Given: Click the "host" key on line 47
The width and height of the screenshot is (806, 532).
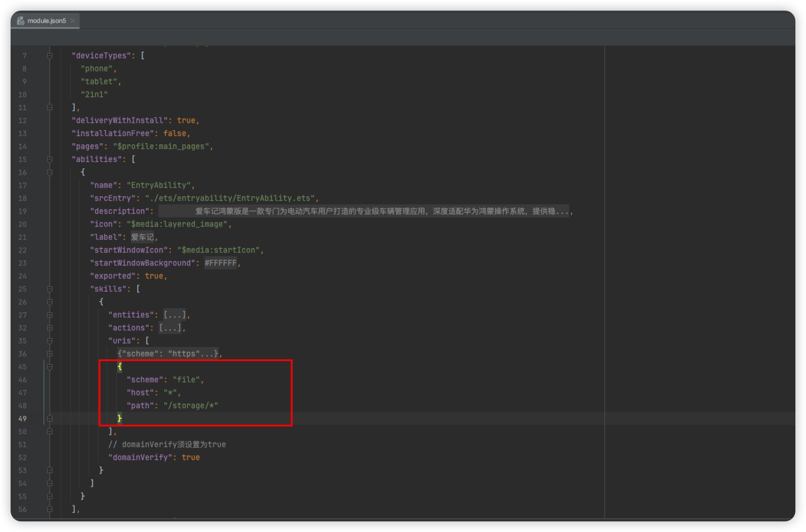Looking at the screenshot, I should tap(140, 392).
